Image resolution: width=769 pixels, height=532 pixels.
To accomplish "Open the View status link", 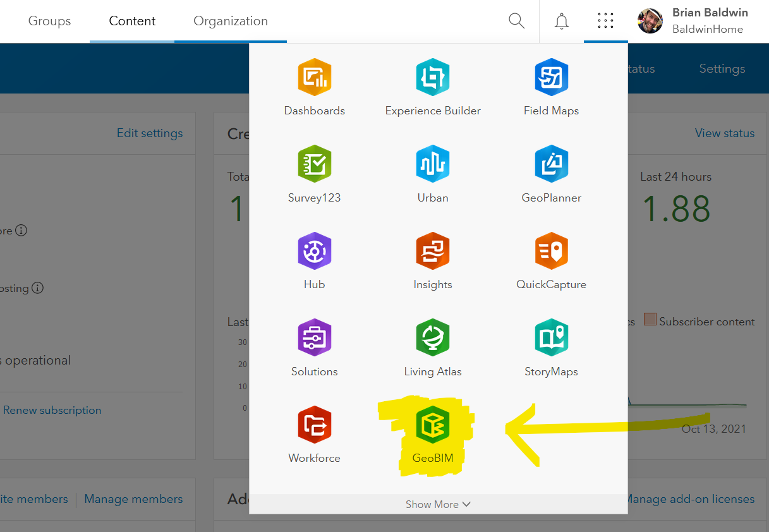I will point(725,133).
